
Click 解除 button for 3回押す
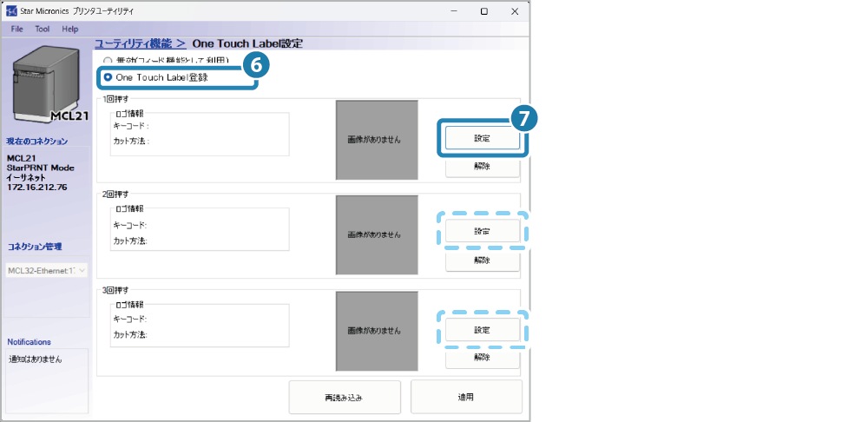[482, 358]
